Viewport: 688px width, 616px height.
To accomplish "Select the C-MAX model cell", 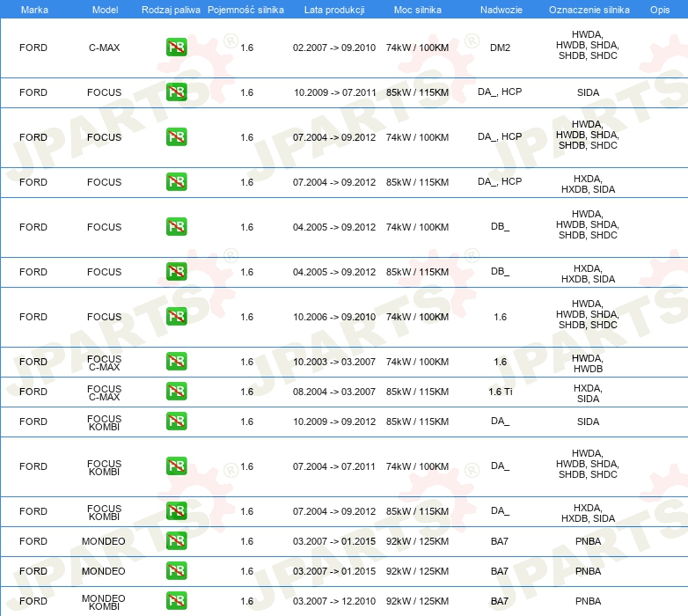I will tap(104, 48).
